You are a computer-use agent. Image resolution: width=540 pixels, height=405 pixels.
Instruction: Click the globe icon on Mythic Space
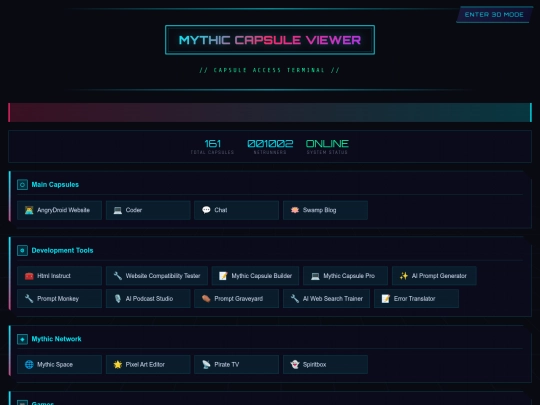click(29, 364)
